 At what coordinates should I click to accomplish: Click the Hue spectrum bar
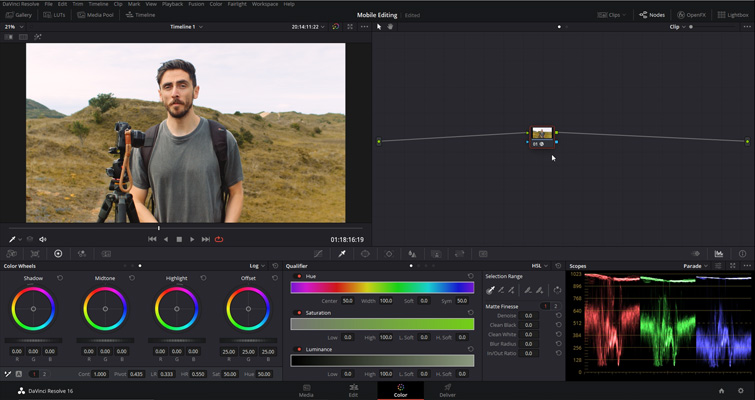(x=382, y=288)
